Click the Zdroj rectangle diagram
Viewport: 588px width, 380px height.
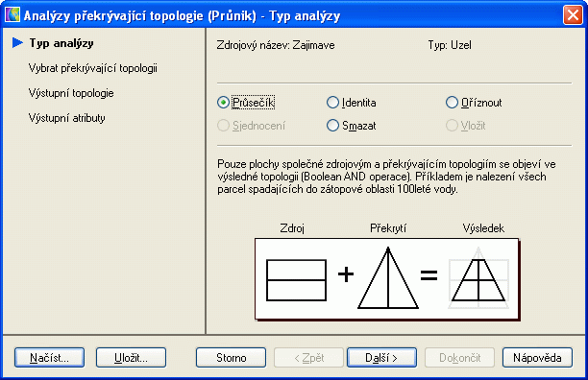pyautogui.click(x=296, y=280)
